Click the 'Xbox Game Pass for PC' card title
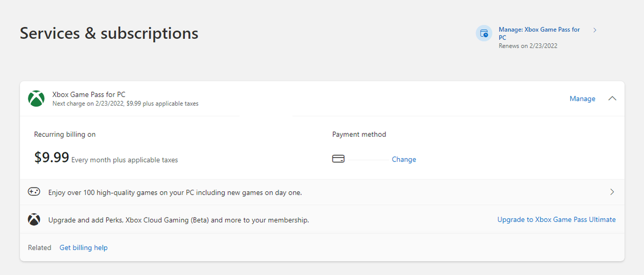 [x=89, y=94]
